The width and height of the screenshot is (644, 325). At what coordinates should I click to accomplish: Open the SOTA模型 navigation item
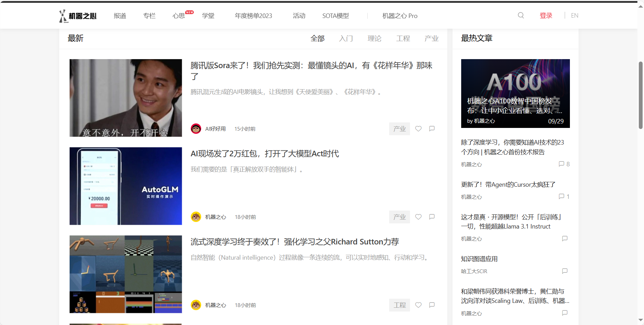336,16
